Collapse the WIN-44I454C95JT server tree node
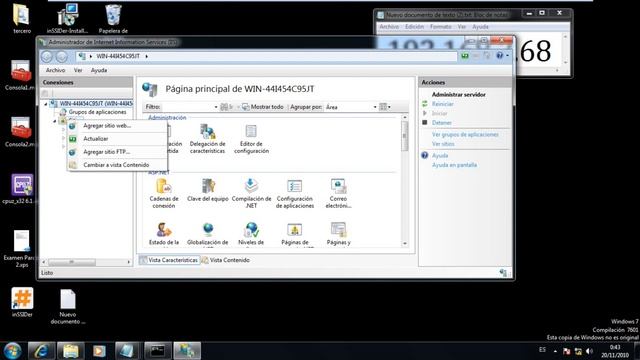640x360 pixels. 46,104
